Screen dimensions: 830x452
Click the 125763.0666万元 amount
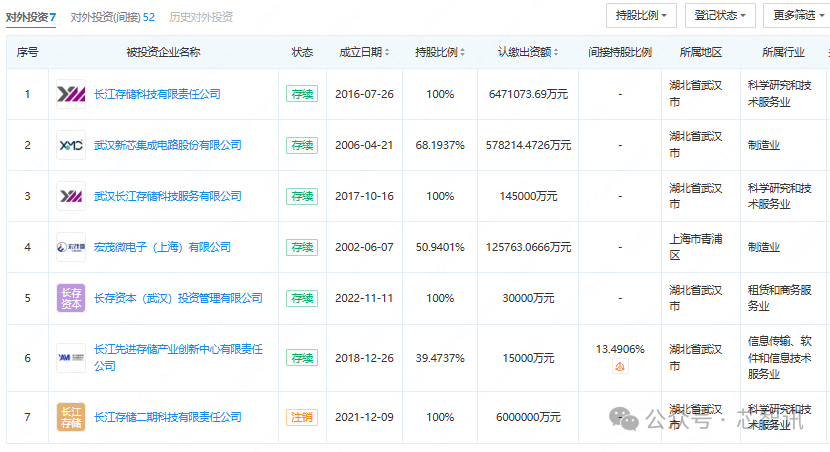pyautogui.click(x=528, y=247)
